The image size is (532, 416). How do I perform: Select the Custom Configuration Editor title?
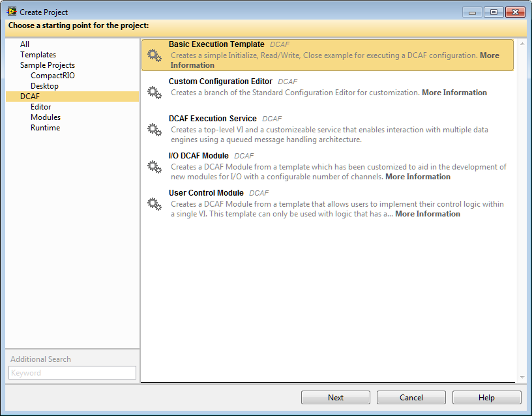click(x=220, y=82)
